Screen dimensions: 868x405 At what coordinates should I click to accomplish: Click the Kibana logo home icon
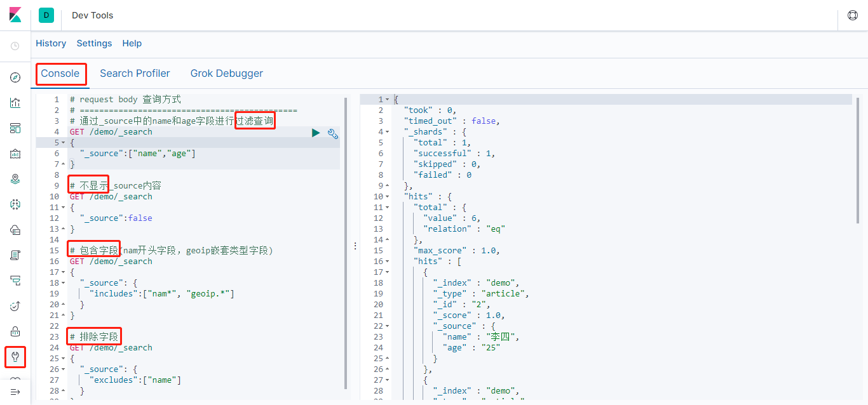pos(15,15)
